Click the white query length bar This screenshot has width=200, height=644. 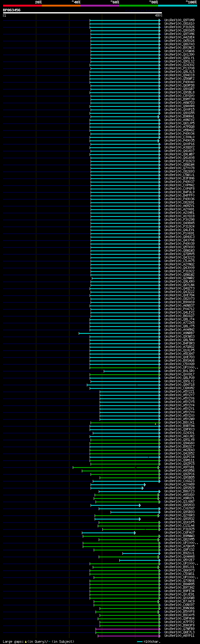click(x=82, y=13)
